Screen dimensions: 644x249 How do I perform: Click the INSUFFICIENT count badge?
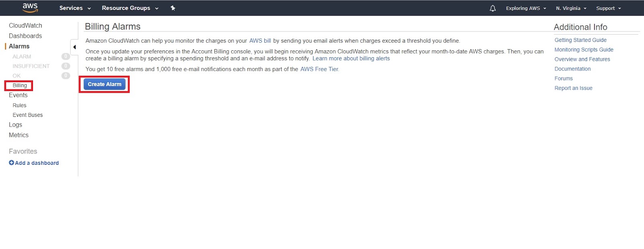click(x=66, y=66)
